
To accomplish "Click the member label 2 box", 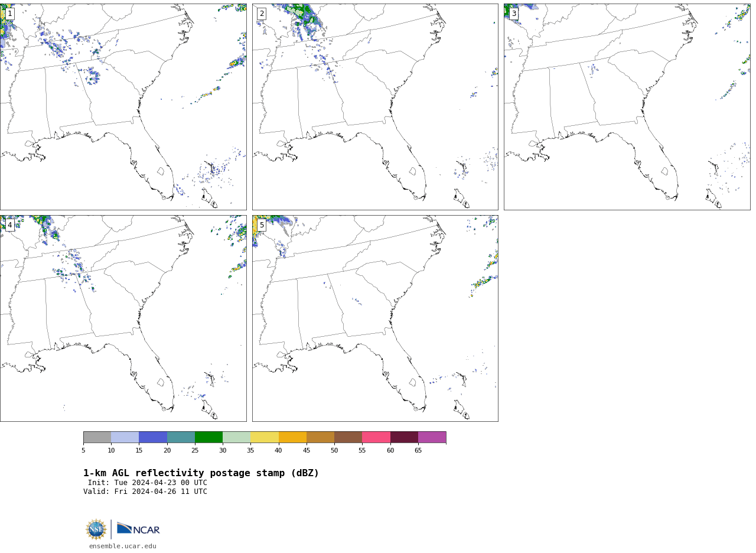I will 262,14.
